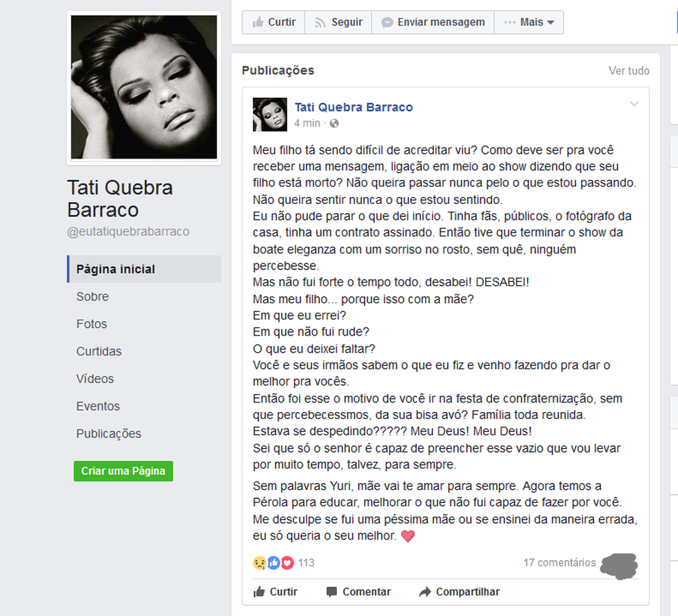Like the post using Curtir below it
Screen dimensions: 678x616
point(276,592)
